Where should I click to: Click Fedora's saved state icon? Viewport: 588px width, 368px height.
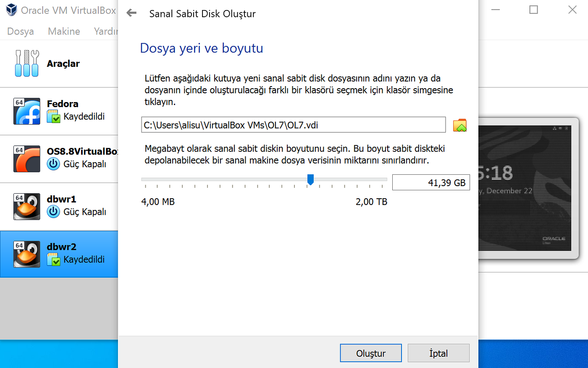tap(54, 116)
